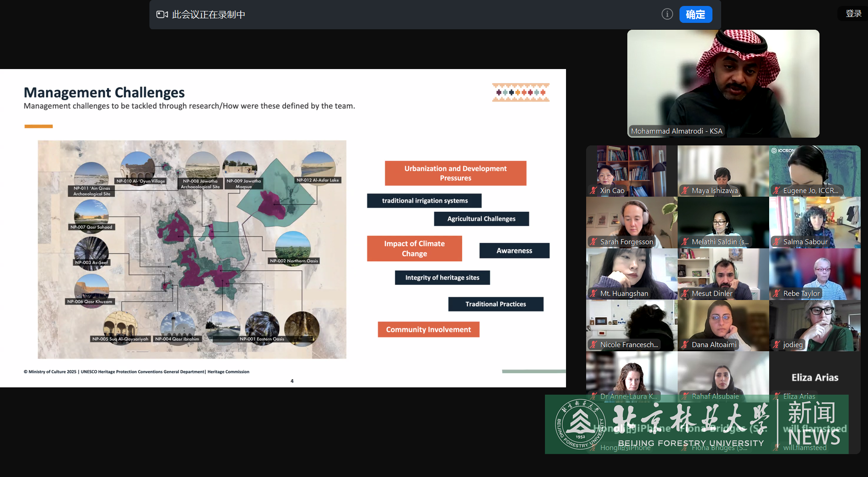Click the Urbanization and Development Pressures box

(x=455, y=173)
